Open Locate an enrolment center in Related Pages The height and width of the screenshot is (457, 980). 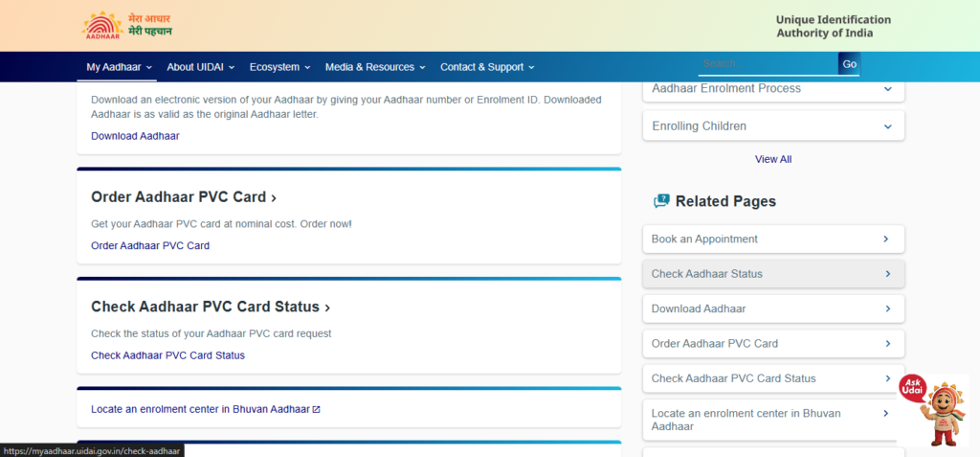(773, 420)
